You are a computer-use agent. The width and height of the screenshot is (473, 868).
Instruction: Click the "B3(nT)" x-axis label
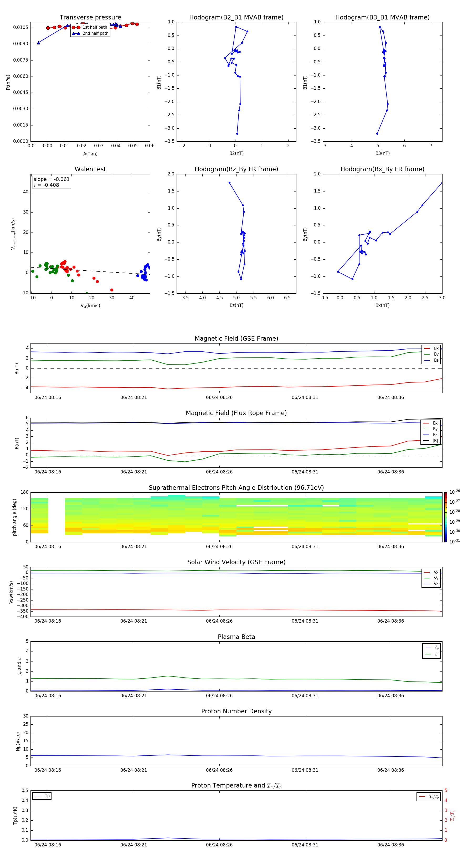pyautogui.click(x=382, y=153)
